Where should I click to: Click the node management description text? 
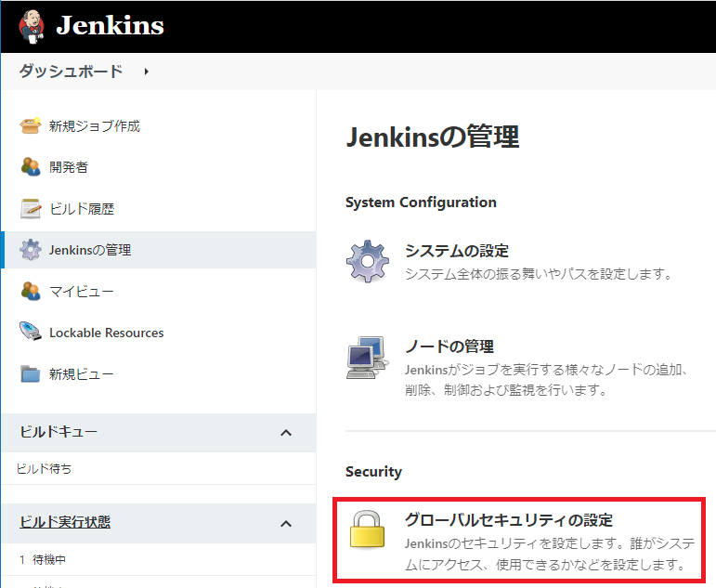pyautogui.click(x=547, y=380)
